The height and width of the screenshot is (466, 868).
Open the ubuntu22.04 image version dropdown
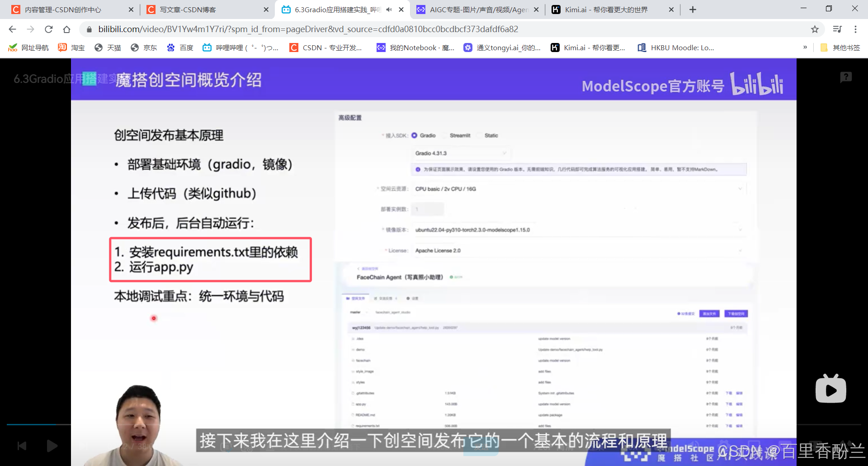[x=578, y=230]
